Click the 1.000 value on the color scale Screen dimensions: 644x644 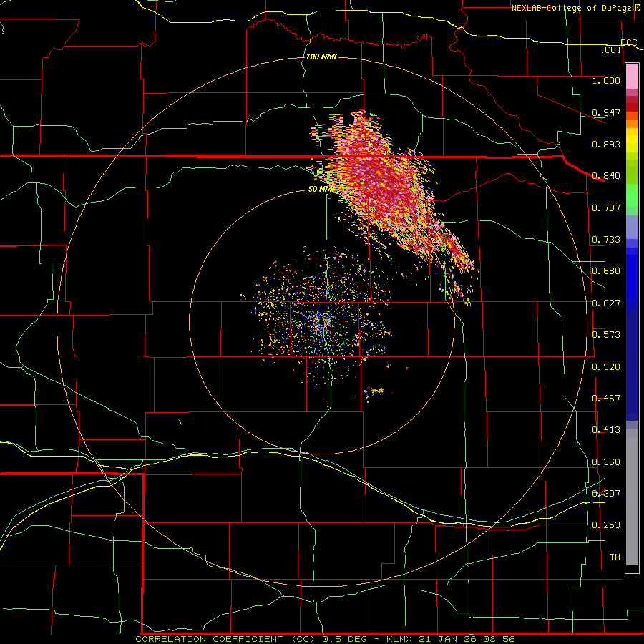coord(606,80)
